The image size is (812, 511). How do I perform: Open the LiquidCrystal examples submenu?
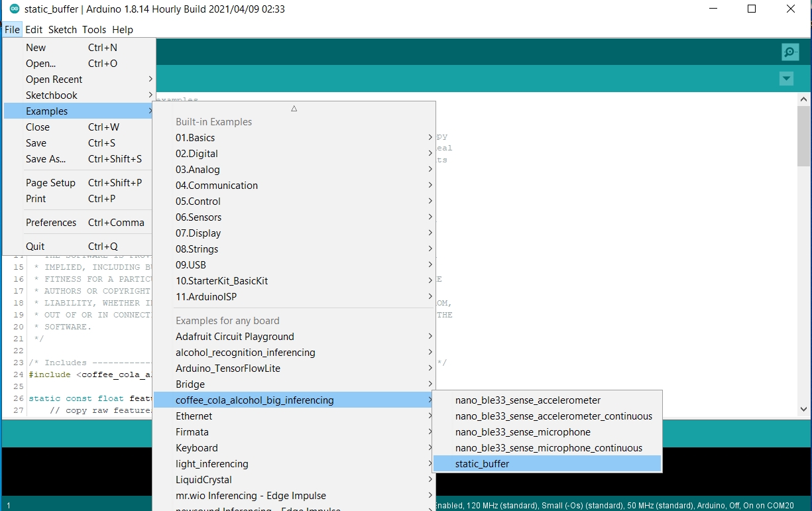tap(294, 480)
